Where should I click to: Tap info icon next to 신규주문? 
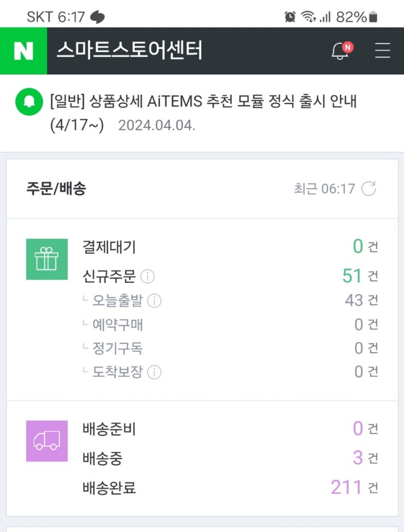click(x=147, y=277)
